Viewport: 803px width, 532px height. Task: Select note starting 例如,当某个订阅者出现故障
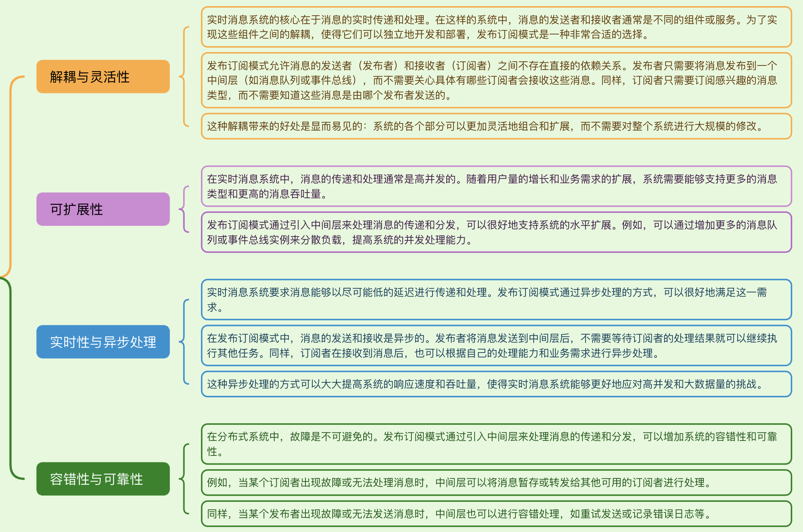click(x=496, y=483)
